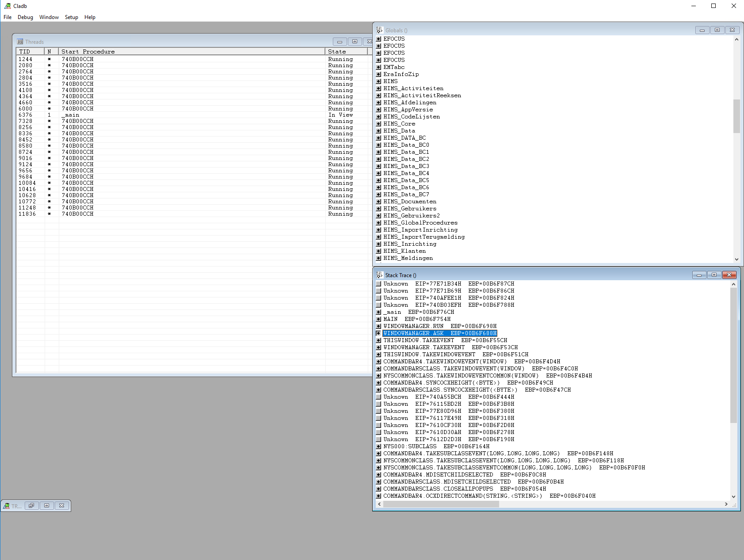
Task: Open the Setup menu
Action: click(71, 17)
